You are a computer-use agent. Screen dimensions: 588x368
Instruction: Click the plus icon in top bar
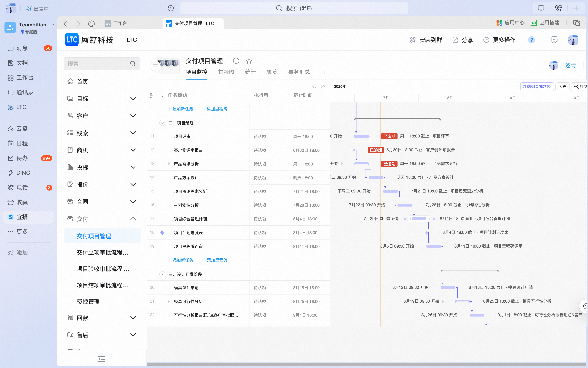576,8
